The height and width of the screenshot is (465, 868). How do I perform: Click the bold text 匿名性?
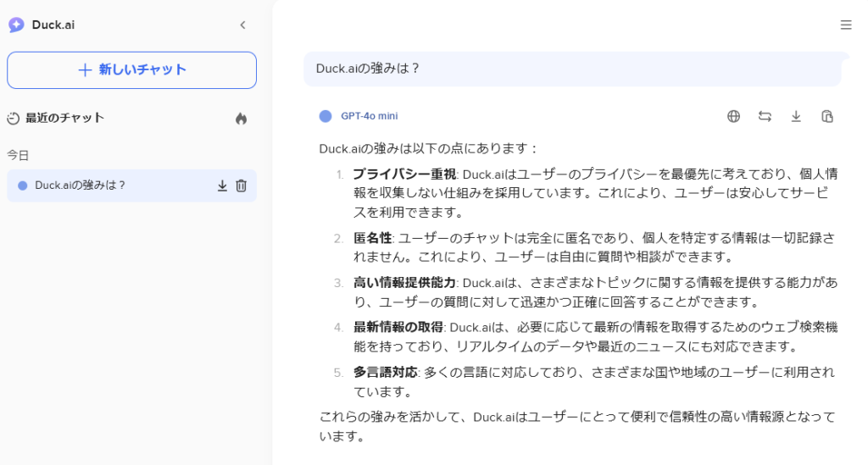point(373,238)
